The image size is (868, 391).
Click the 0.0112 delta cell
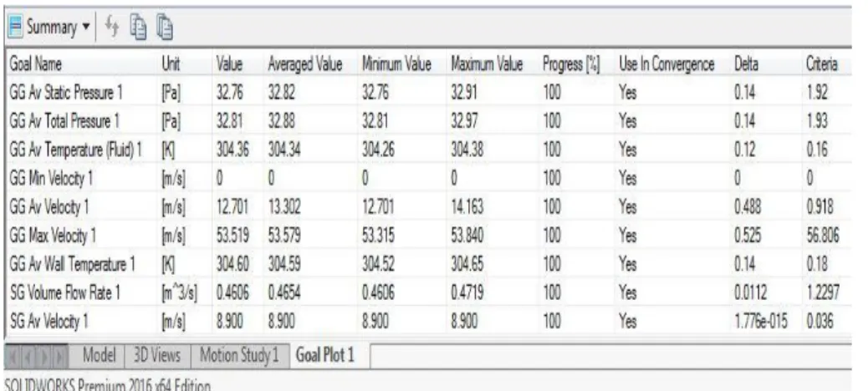point(751,293)
